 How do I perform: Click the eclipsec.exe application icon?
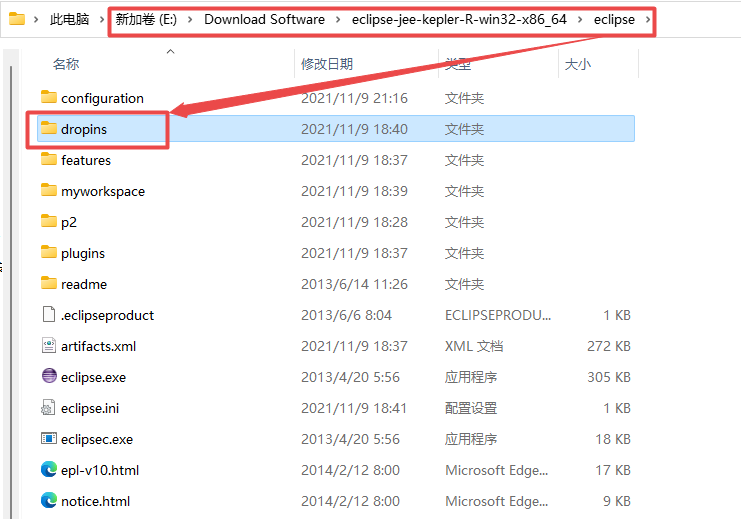coord(49,439)
